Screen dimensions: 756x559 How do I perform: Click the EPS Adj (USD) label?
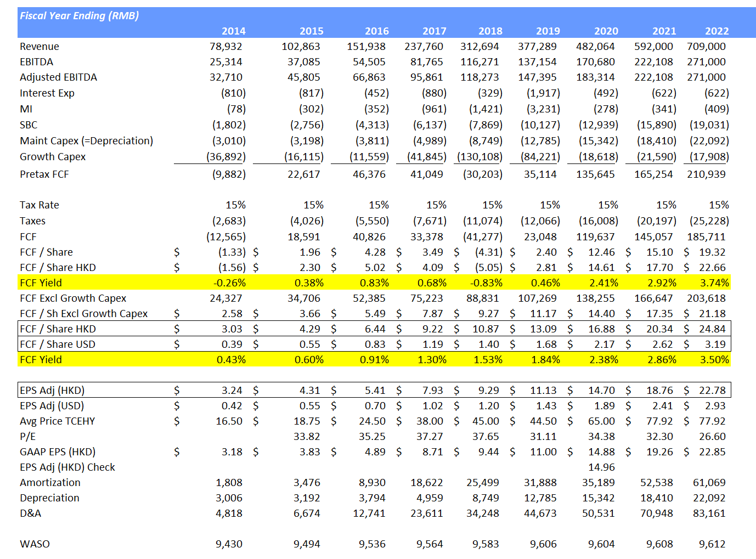tap(52, 406)
